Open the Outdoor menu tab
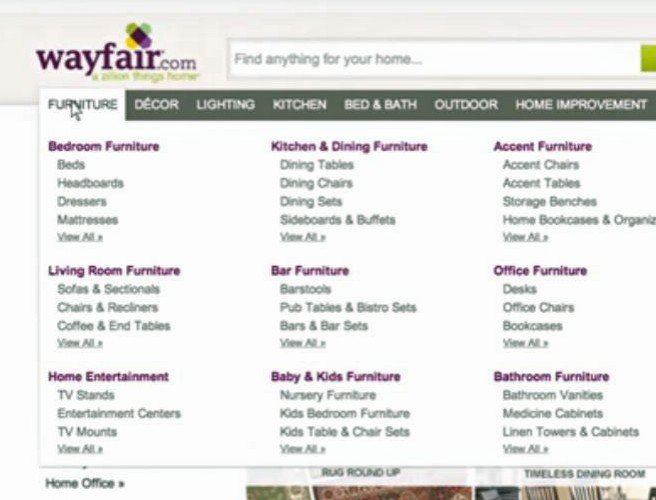 [466, 105]
